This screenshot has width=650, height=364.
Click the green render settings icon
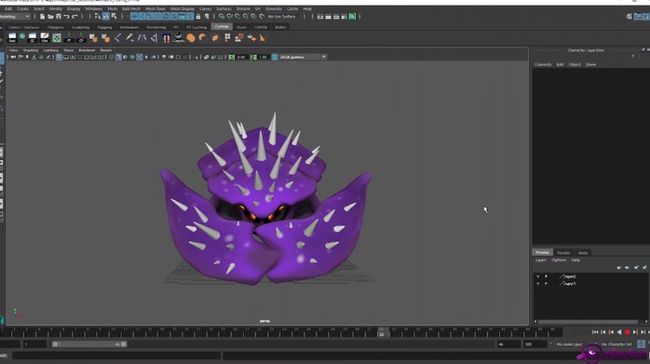point(352,17)
